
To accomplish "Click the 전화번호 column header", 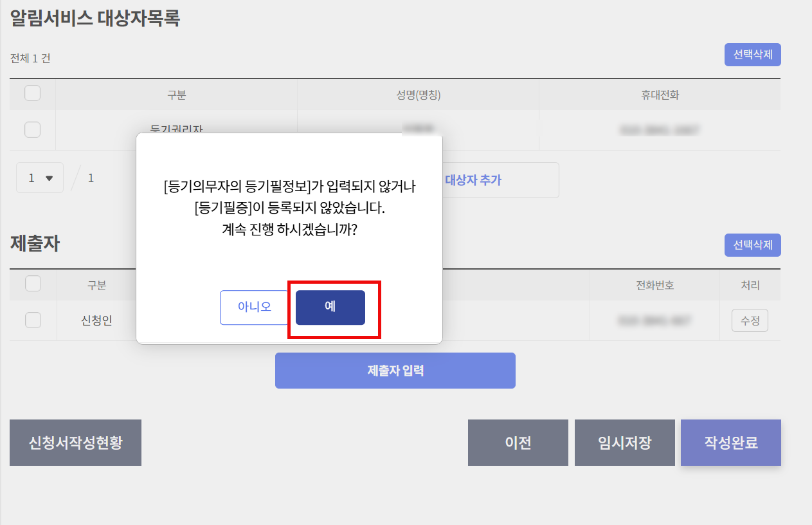I will point(654,285).
